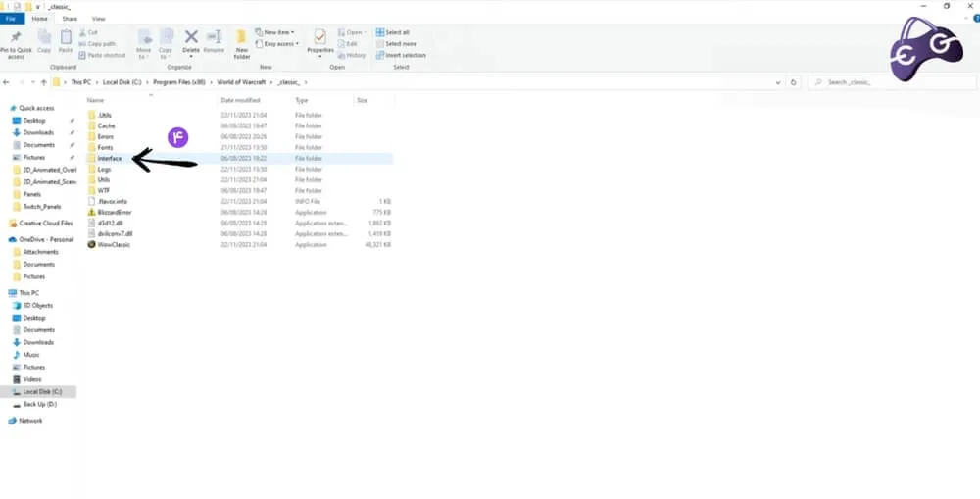Choose Copy path in the Clipboard group
980x499 pixels.
[x=97, y=44]
